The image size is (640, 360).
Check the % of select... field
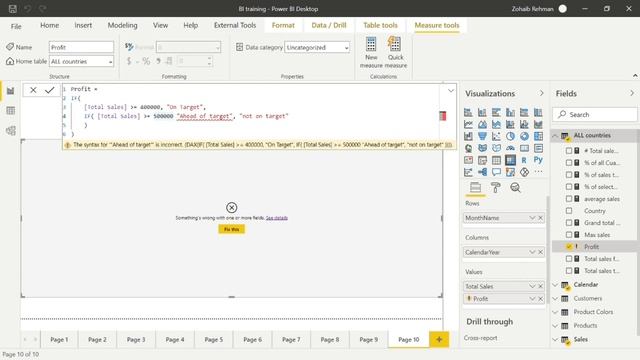pyautogui.click(x=569, y=187)
